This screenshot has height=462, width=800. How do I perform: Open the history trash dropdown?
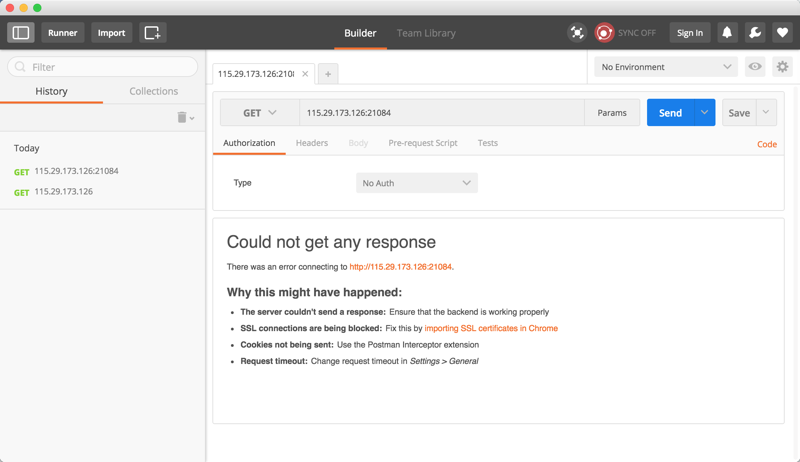point(185,118)
